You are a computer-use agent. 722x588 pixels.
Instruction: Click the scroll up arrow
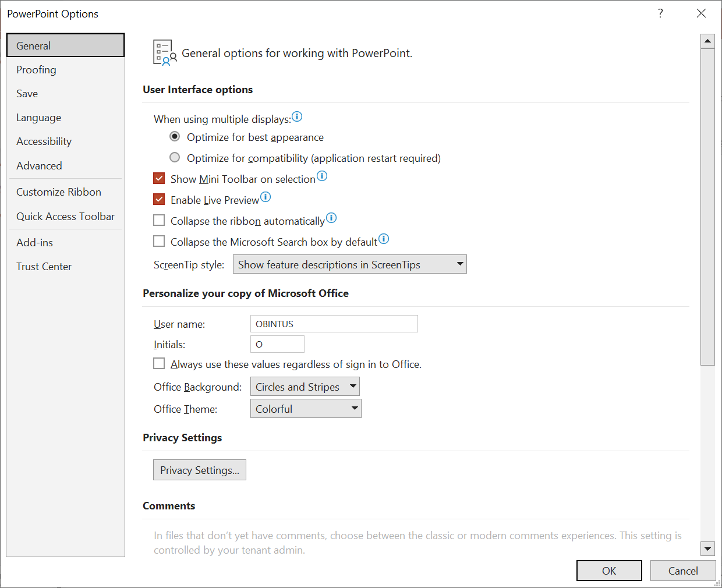pos(707,41)
